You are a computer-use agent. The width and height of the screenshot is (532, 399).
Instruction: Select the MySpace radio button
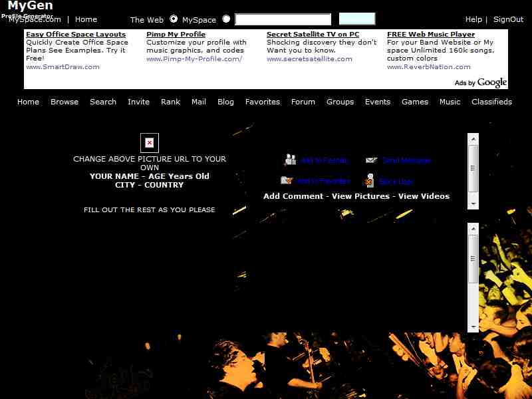(x=226, y=19)
